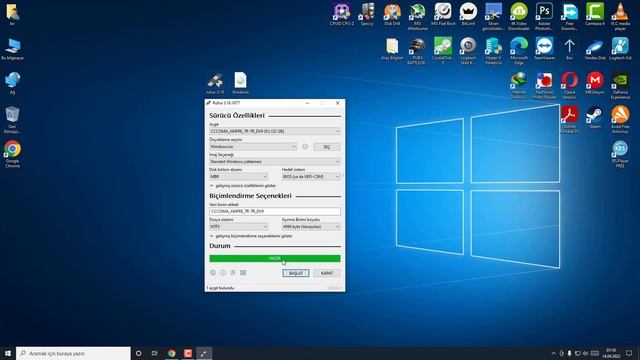Screen dimensions: 640x360
Task: Open the Aygıt device dropdown in Rufus
Action: point(275,131)
